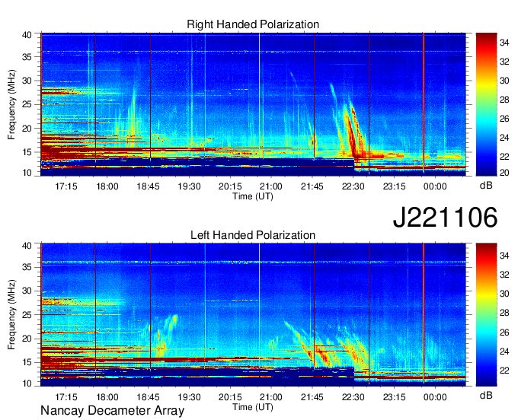Viewport: 518px width, 420px height.
Task: Click the 18:45 time tick of Right Handed plot
Action: coord(149,186)
